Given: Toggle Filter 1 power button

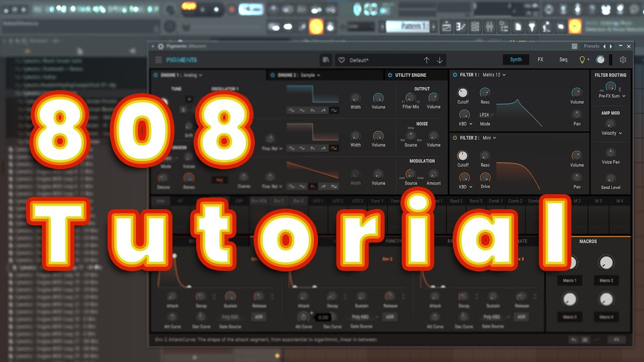Looking at the screenshot, I should tap(455, 75).
